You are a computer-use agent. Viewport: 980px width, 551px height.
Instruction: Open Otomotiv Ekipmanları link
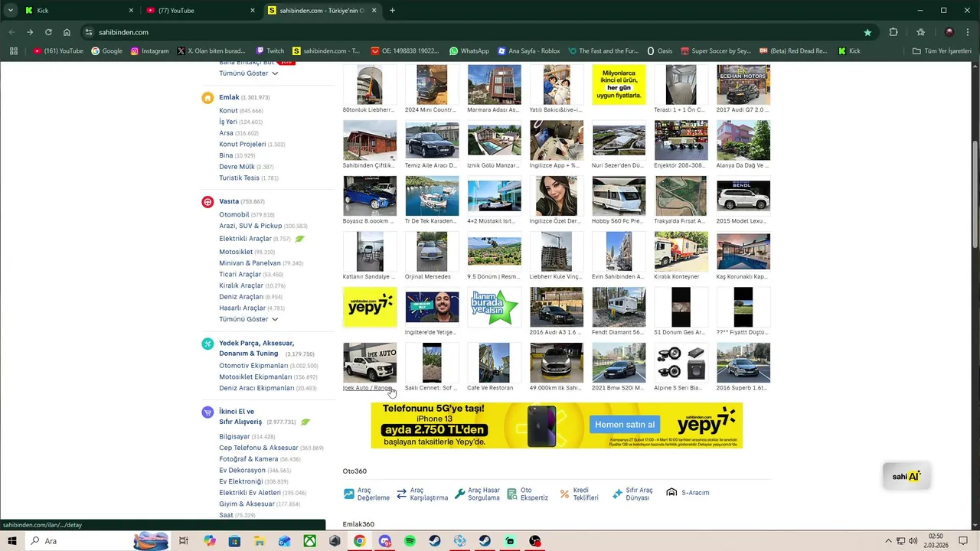click(x=253, y=366)
